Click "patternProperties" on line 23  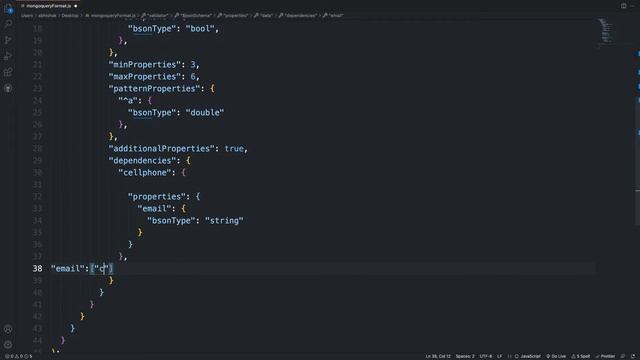point(154,89)
